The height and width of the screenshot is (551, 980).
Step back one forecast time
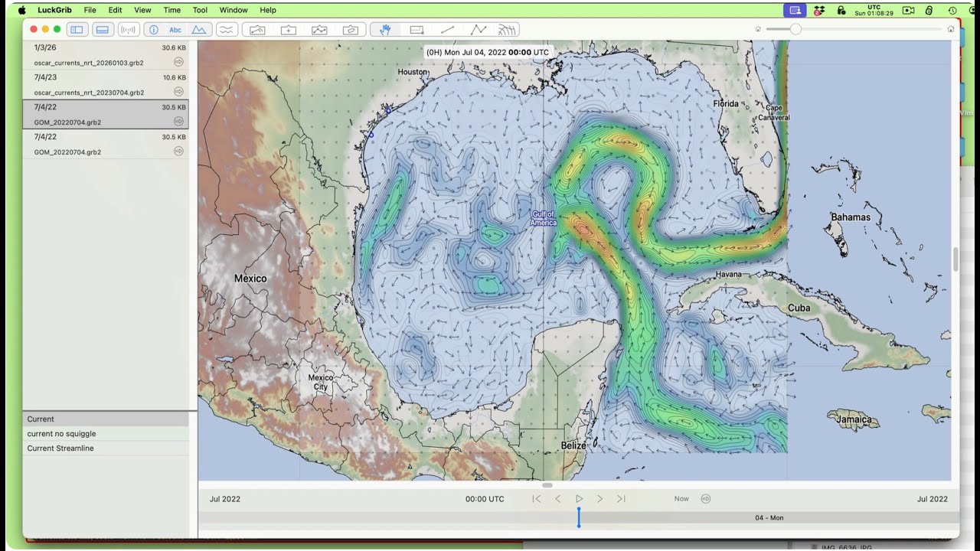(558, 499)
